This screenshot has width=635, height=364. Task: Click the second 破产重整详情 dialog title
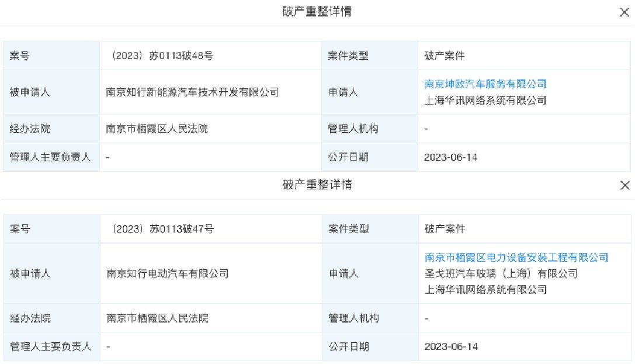(x=318, y=185)
